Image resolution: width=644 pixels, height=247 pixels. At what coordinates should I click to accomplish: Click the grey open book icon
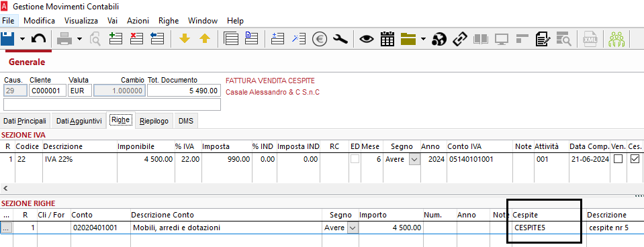pyautogui.click(x=481, y=40)
